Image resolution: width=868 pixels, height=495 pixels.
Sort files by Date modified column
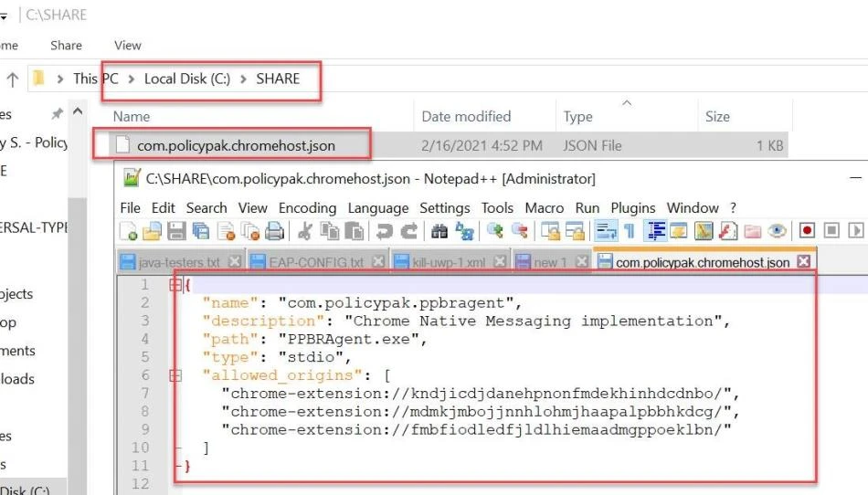[466, 117]
